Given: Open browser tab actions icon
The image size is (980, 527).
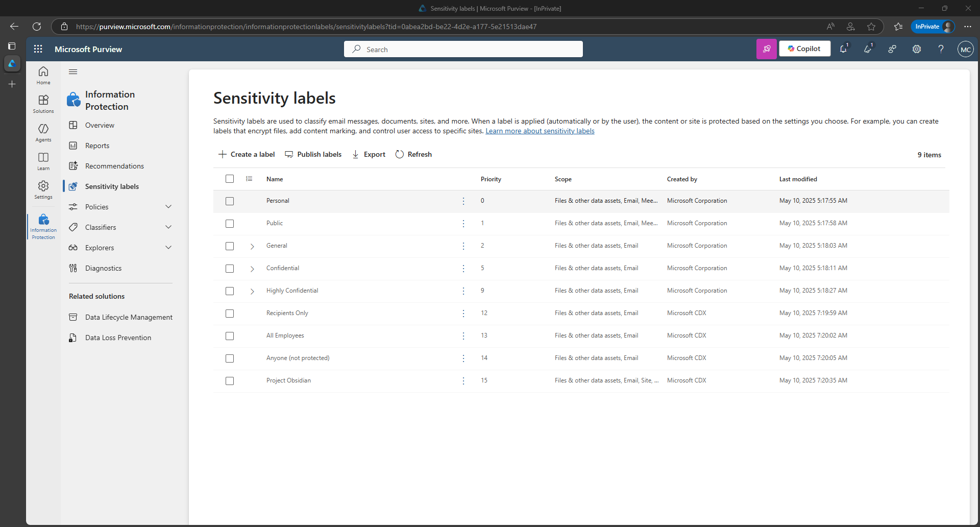Looking at the screenshot, I should tap(12, 46).
